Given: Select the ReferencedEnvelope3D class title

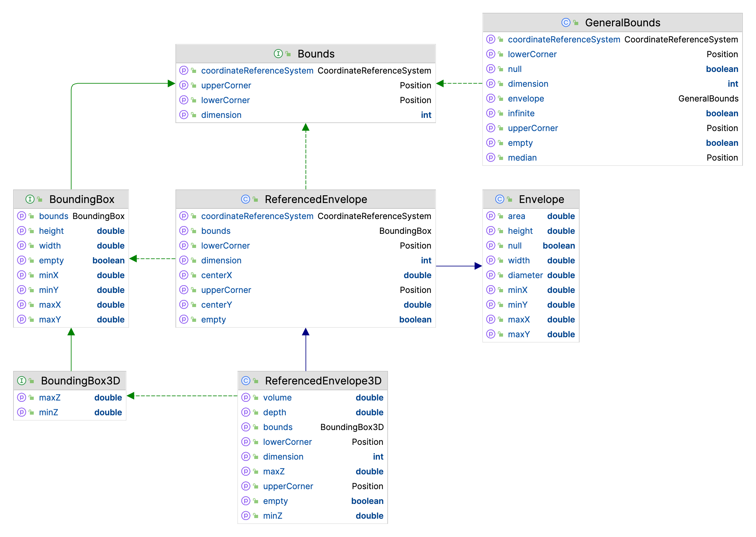Looking at the screenshot, I should [x=323, y=381].
